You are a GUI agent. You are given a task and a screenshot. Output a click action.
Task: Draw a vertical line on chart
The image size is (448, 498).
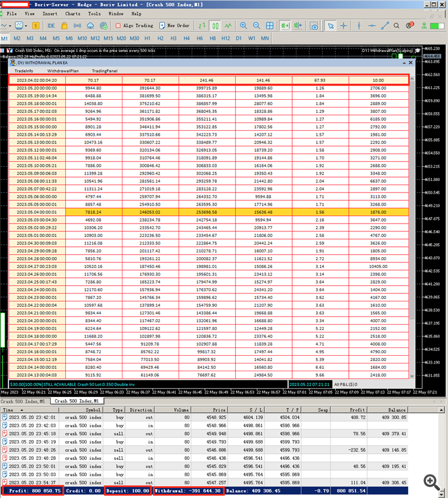click(359, 26)
